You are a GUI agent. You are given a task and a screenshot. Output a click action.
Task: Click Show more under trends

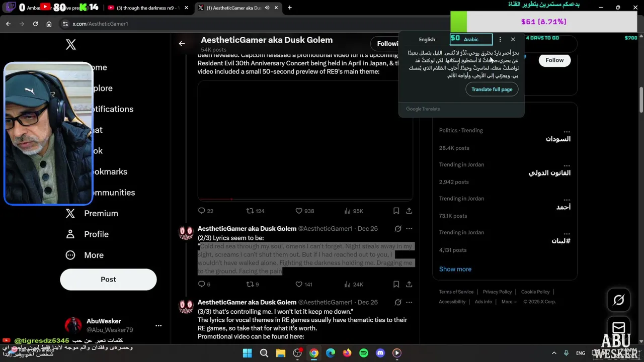(455, 269)
